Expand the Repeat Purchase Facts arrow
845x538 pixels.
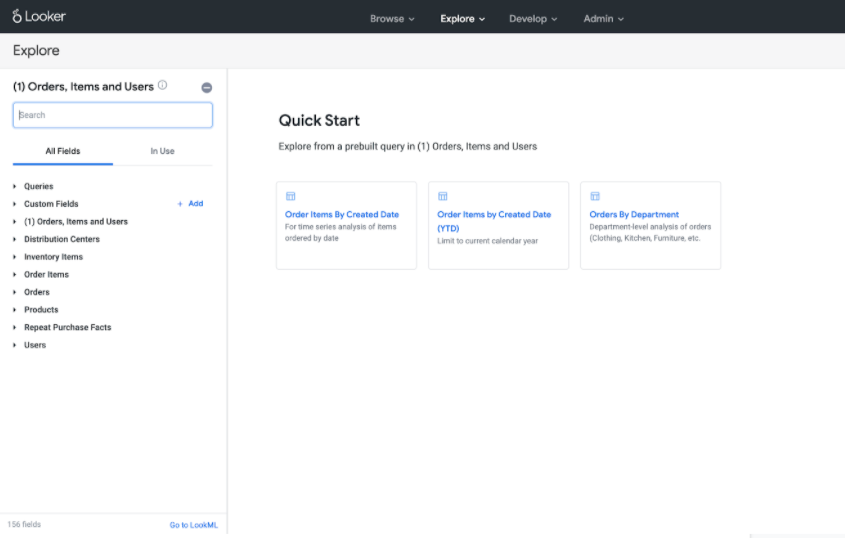15,327
